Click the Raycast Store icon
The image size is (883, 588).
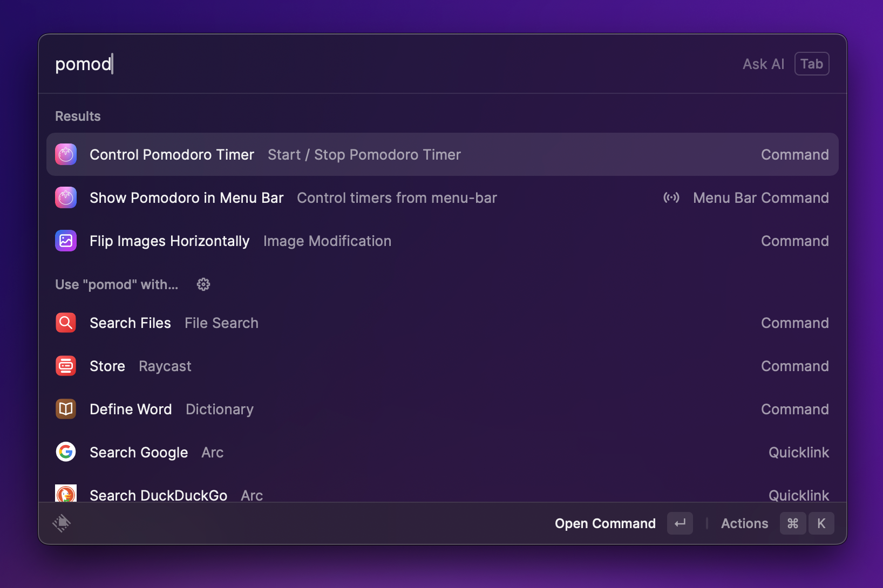(66, 366)
